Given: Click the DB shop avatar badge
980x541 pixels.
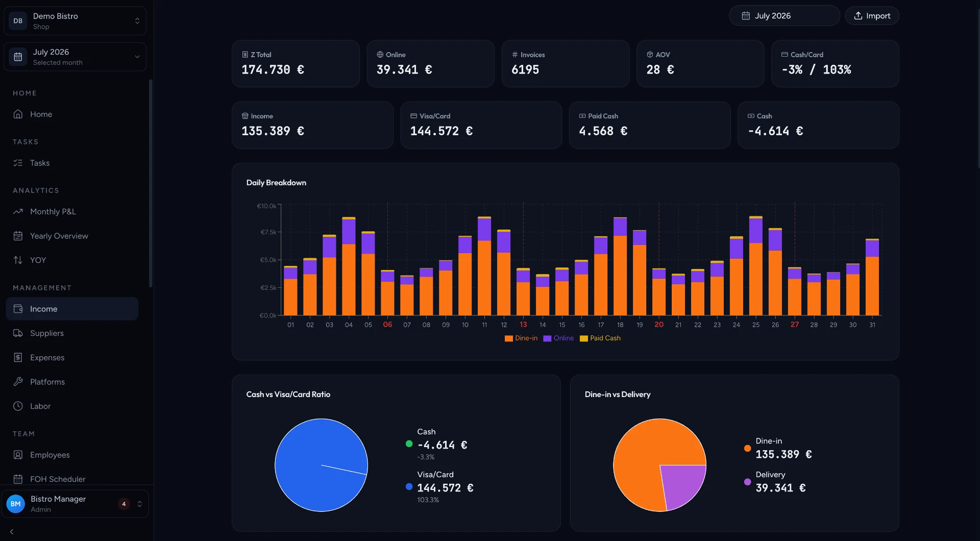Looking at the screenshot, I should tap(18, 21).
